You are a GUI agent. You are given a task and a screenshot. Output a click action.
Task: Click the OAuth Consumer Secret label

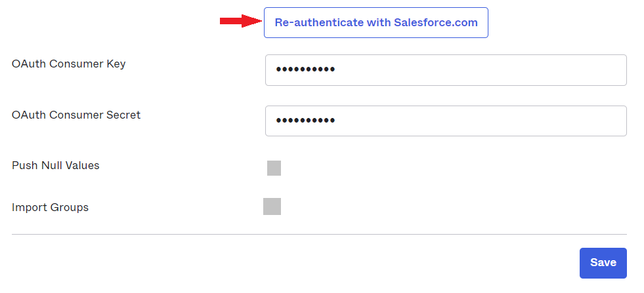[x=76, y=115]
